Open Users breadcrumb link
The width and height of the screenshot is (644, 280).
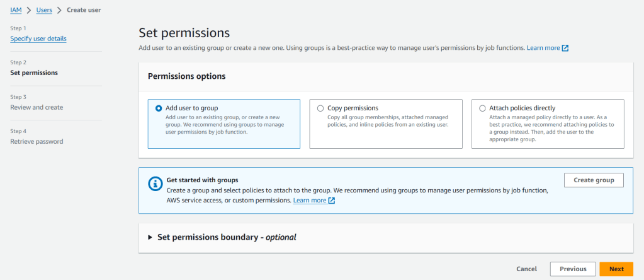[44, 10]
